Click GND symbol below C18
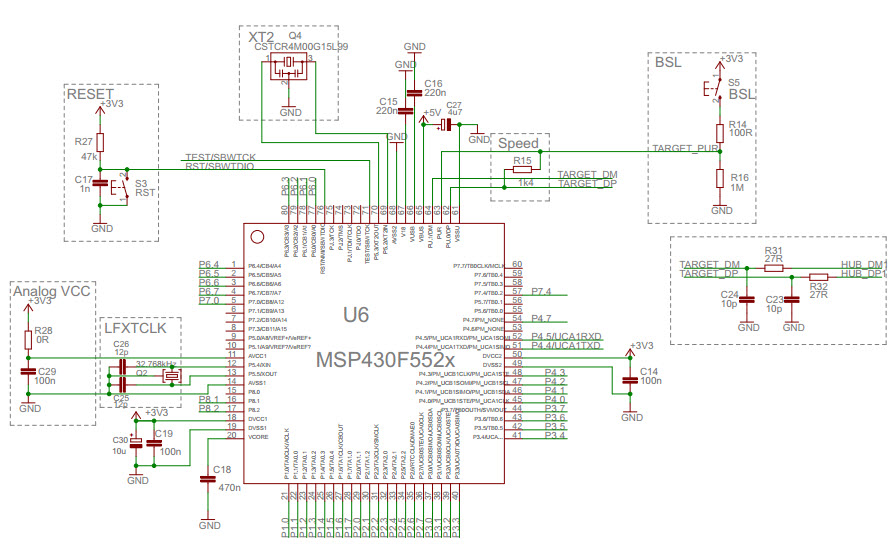 (210, 522)
